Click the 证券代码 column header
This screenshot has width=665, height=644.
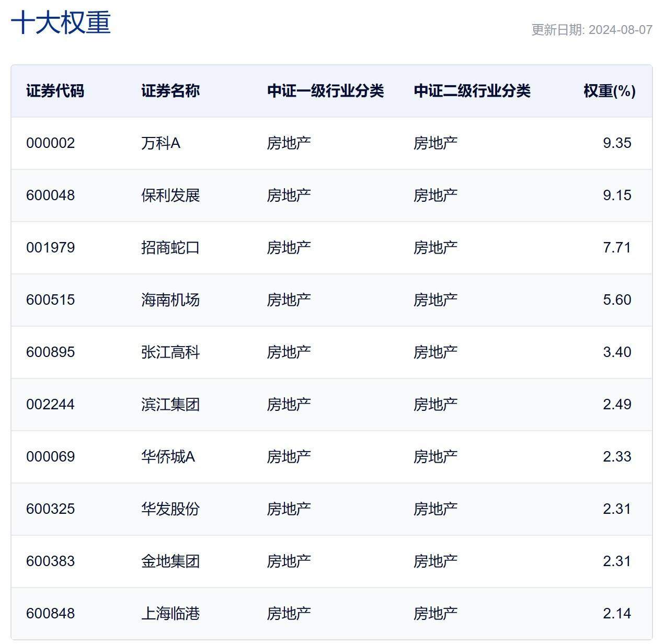[55, 91]
